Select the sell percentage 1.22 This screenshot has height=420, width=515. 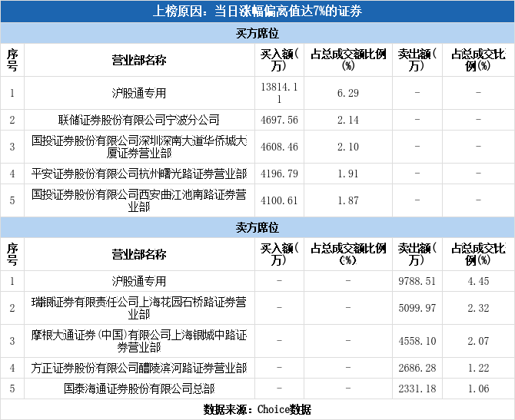(479, 368)
